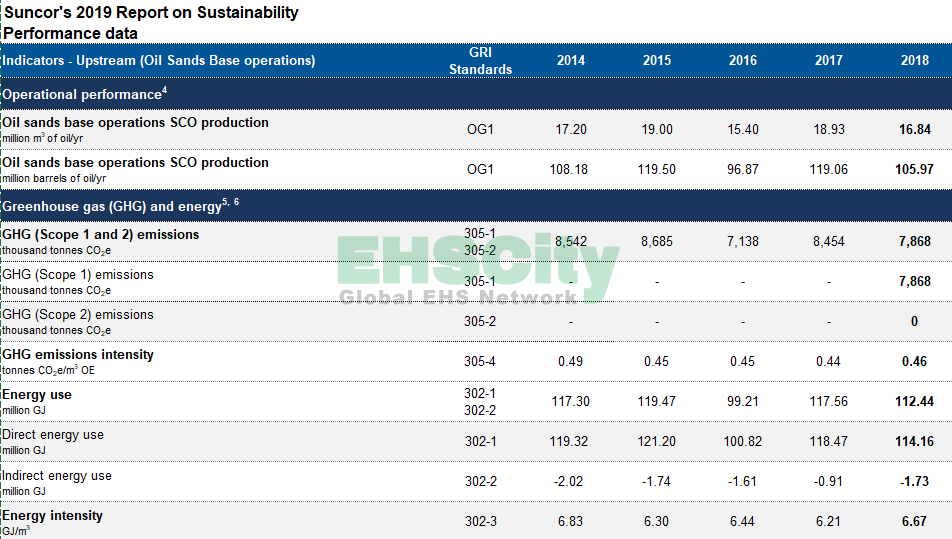Viewport: 952px width, 539px height.
Task: Click the GRI Standards column header
Action: point(480,61)
